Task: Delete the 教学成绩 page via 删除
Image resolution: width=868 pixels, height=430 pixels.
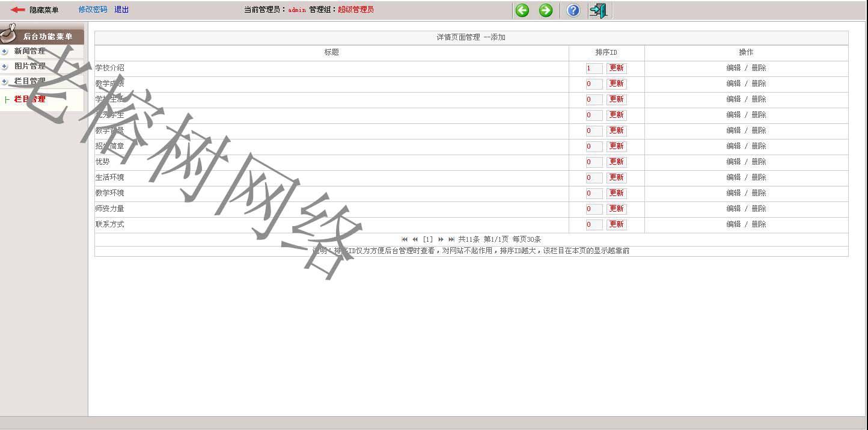Action: pyautogui.click(x=759, y=84)
